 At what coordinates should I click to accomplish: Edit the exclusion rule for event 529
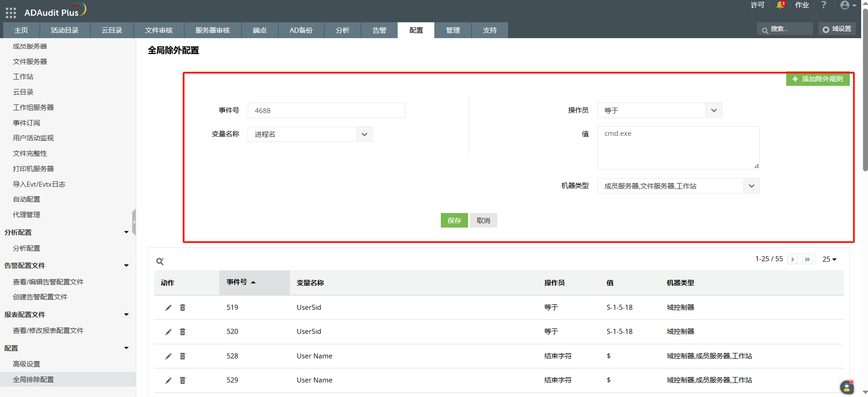[x=168, y=380]
